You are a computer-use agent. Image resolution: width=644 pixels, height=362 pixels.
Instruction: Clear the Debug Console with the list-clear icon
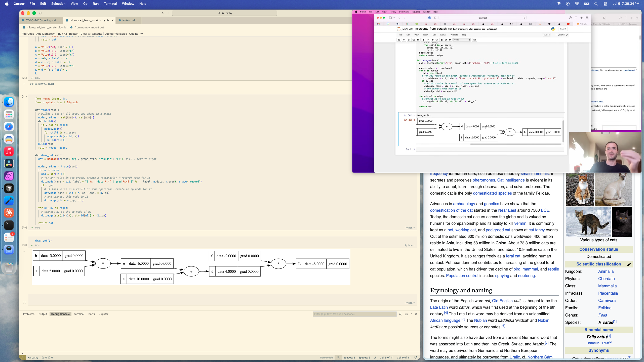[406, 314]
